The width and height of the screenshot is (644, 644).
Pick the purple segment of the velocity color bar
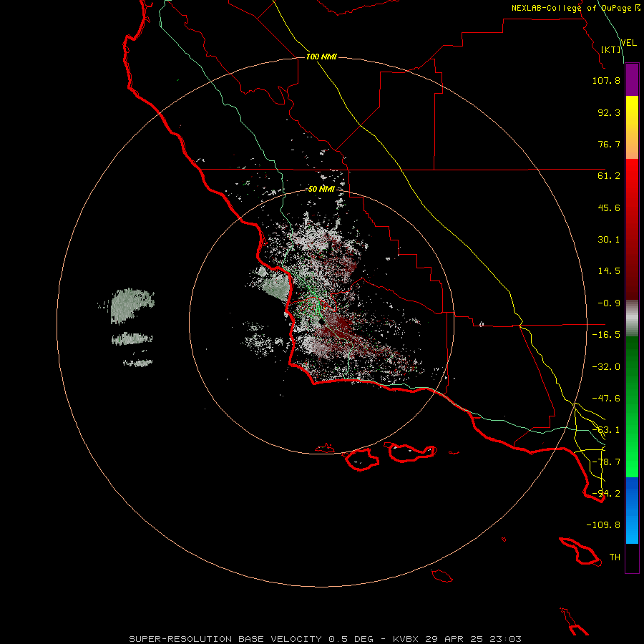click(x=632, y=80)
